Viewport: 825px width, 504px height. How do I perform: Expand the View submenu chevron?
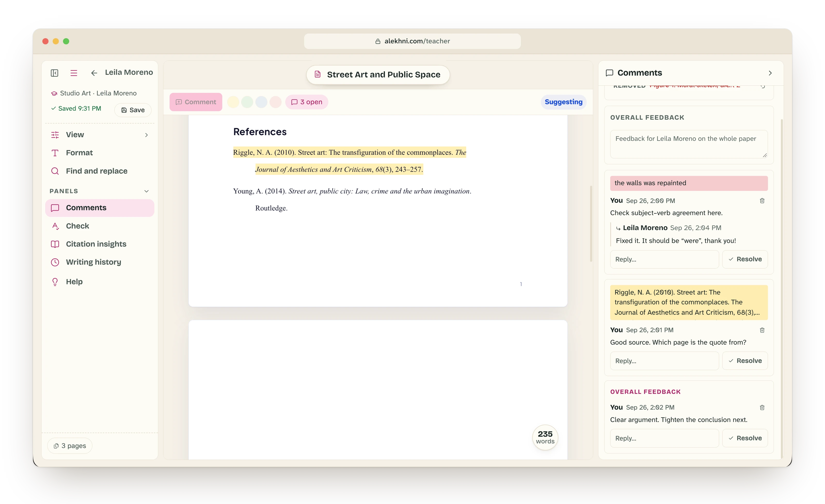click(x=146, y=135)
